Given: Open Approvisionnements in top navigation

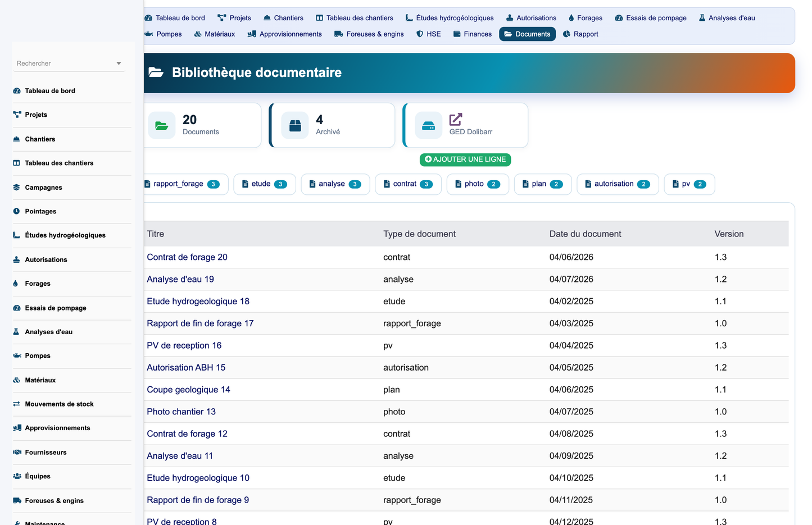Looking at the screenshot, I should pyautogui.click(x=285, y=34).
